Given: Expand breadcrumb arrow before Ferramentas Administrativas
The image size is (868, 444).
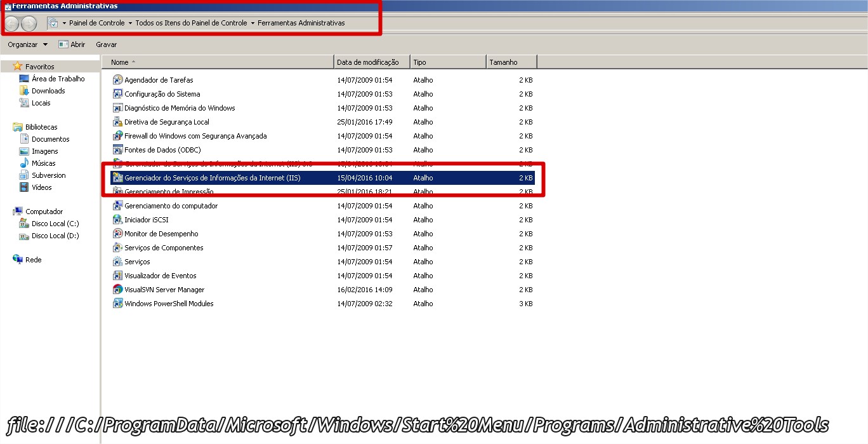Looking at the screenshot, I should [x=253, y=23].
